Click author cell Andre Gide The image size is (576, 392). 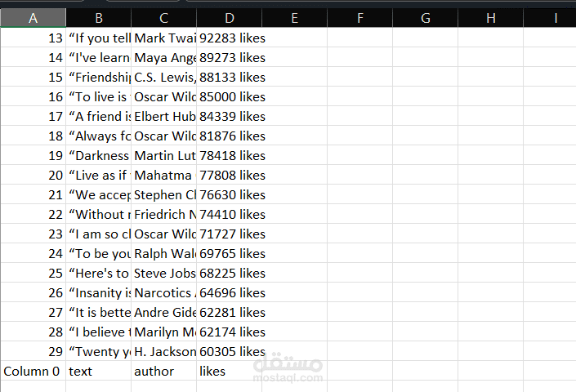(x=164, y=312)
